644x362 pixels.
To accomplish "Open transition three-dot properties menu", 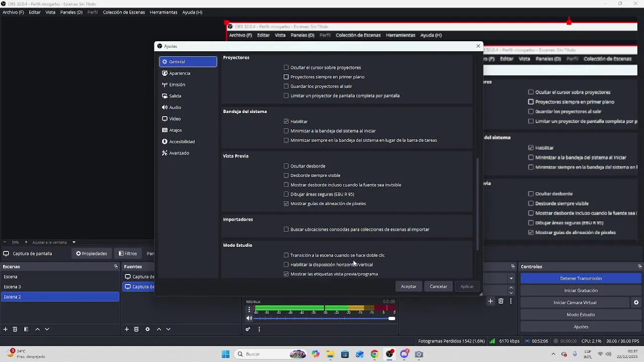I will coord(511,301).
